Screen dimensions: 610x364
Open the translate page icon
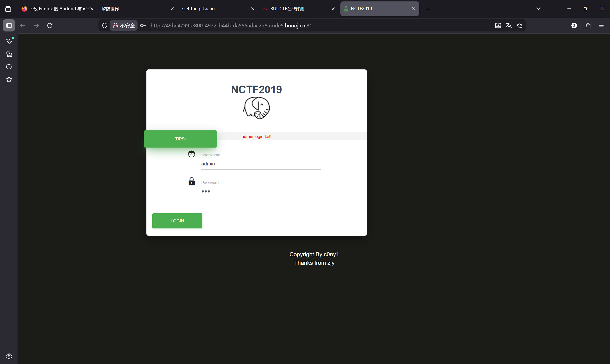(x=509, y=26)
